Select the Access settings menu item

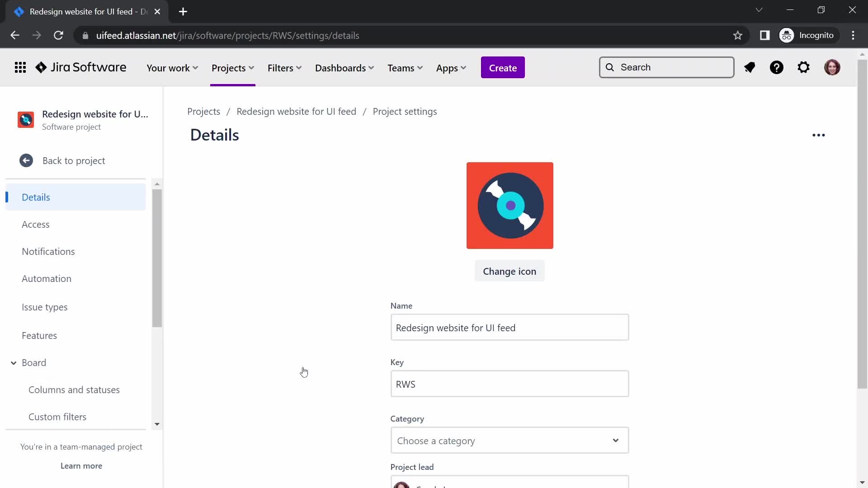click(x=36, y=224)
